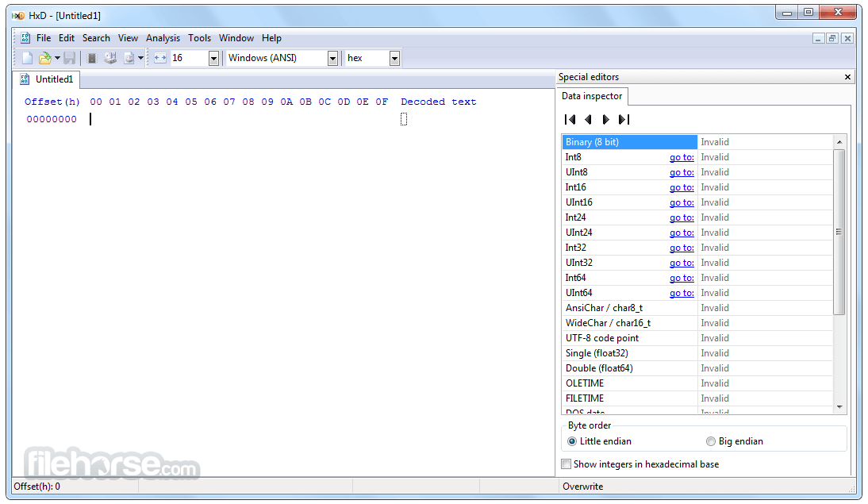Jump to last byte in Data inspector
The height and width of the screenshot is (504, 868).
click(624, 119)
